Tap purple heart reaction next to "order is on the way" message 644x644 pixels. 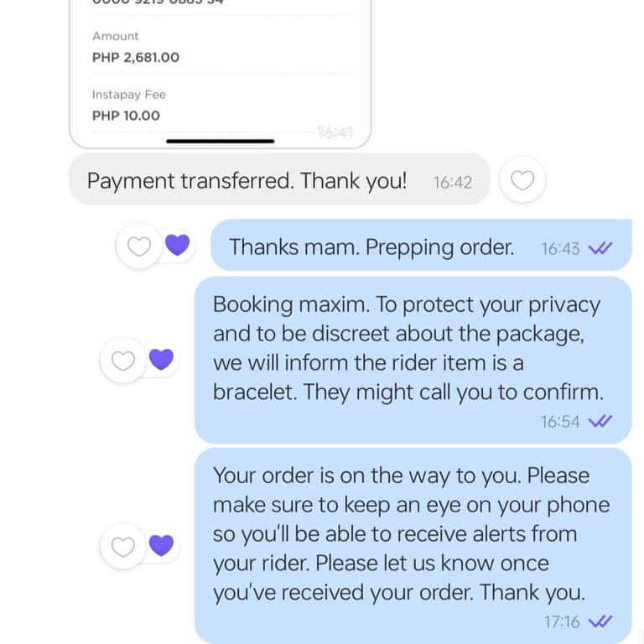pyautogui.click(x=161, y=545)
